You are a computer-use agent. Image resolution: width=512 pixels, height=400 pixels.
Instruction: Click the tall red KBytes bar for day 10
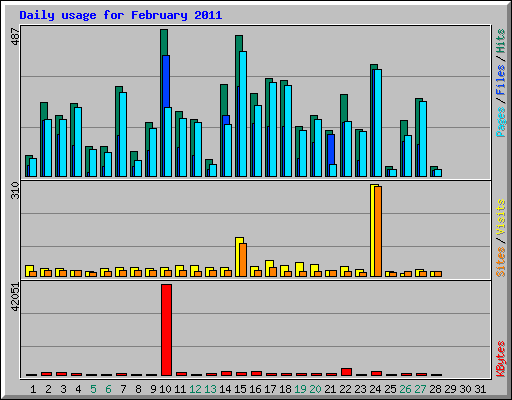tap(166, 330)
